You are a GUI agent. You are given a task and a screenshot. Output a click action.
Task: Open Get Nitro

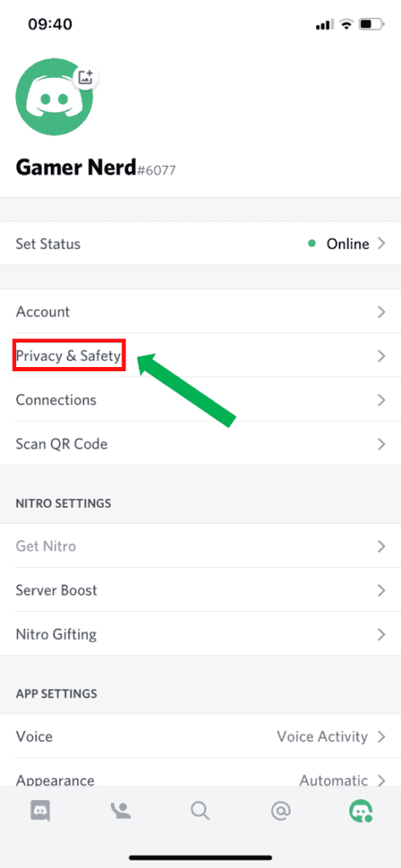(200, 546)
